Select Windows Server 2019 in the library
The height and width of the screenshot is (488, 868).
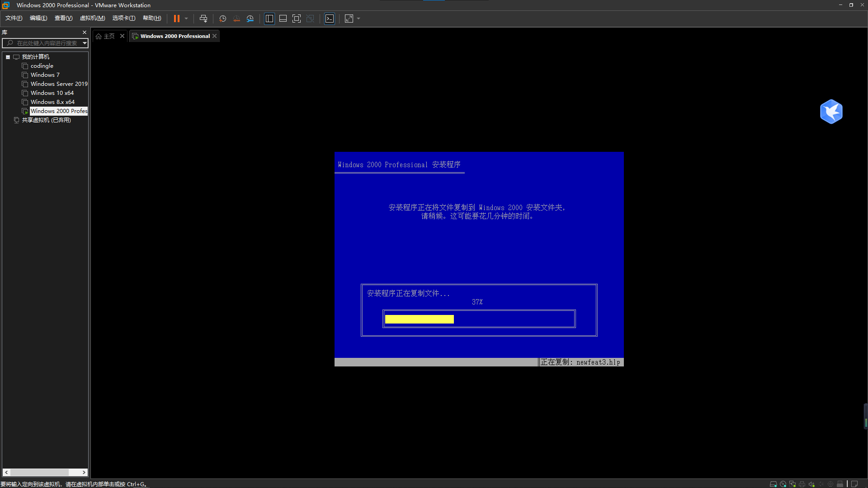click(x=59, y=84)
